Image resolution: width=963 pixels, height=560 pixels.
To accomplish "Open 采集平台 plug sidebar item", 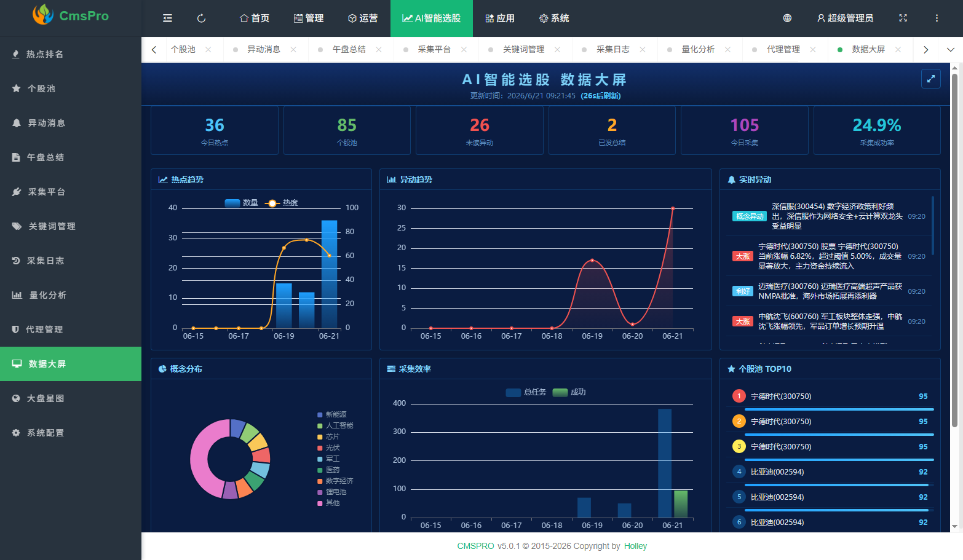I will (71, 192).
